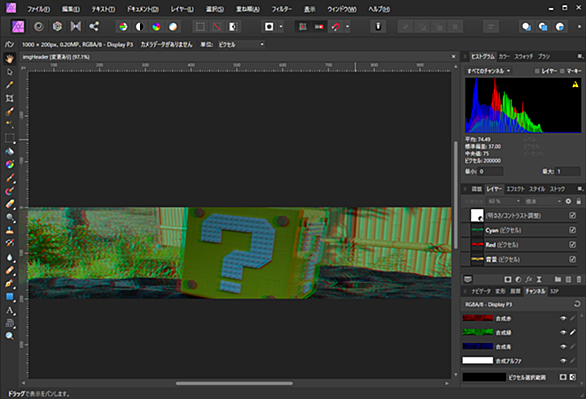This screenshot has height=399, width=586.
Task: Open the ファイル menu
Action: pos(38,9)
